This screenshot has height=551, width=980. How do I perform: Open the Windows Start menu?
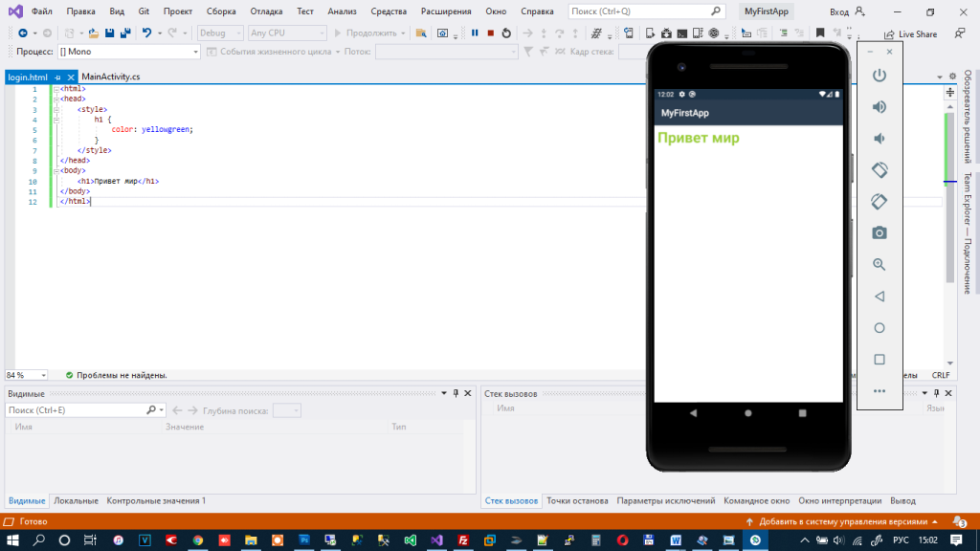12,540
